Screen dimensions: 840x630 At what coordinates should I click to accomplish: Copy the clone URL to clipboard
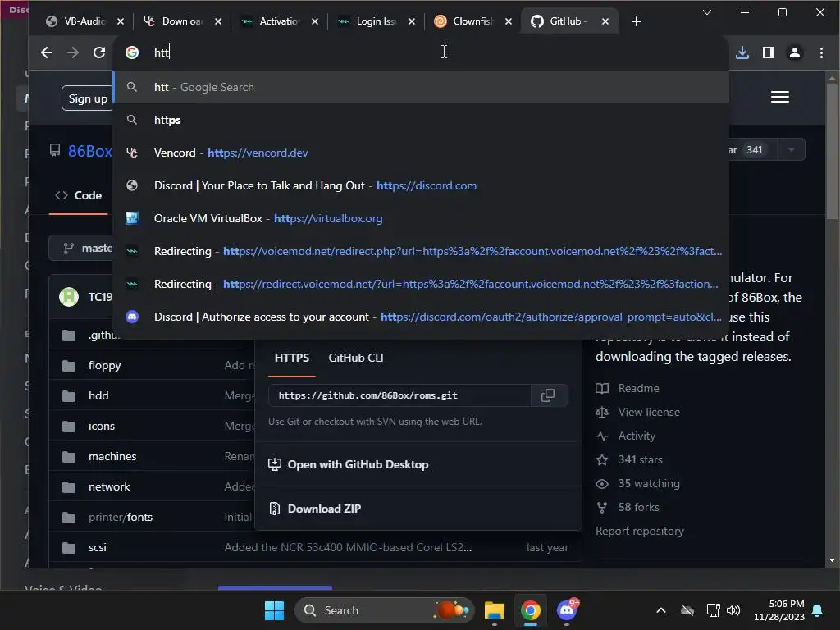click(548, 395)
